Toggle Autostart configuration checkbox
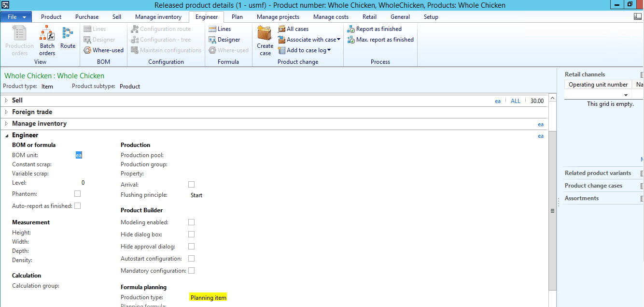Image resolution: width=644 pixels, height=307 pixels. (x=192, y=259)
